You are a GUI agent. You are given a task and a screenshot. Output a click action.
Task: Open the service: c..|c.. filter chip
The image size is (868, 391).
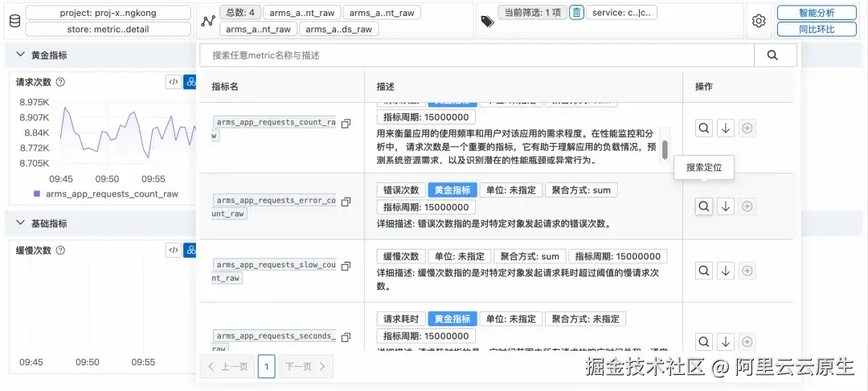point(621,12)
